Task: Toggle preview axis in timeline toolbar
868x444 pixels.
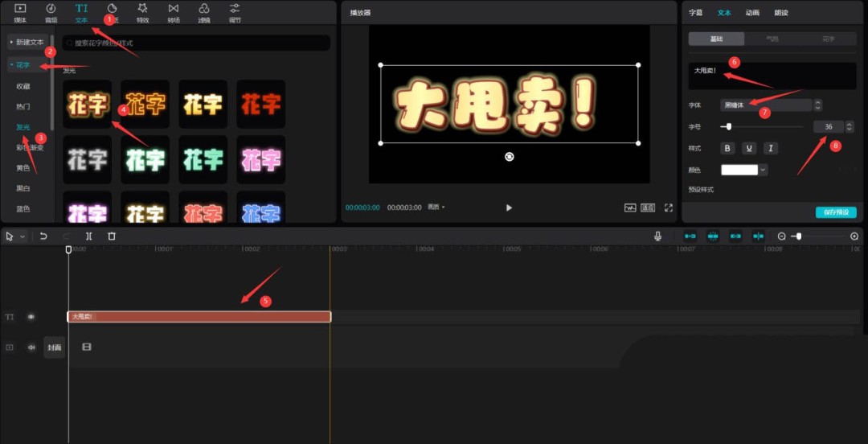Action: tap(759, 236)
